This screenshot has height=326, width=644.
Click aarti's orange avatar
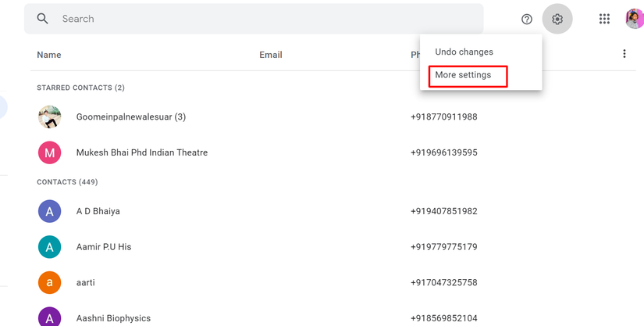point(50,282)
